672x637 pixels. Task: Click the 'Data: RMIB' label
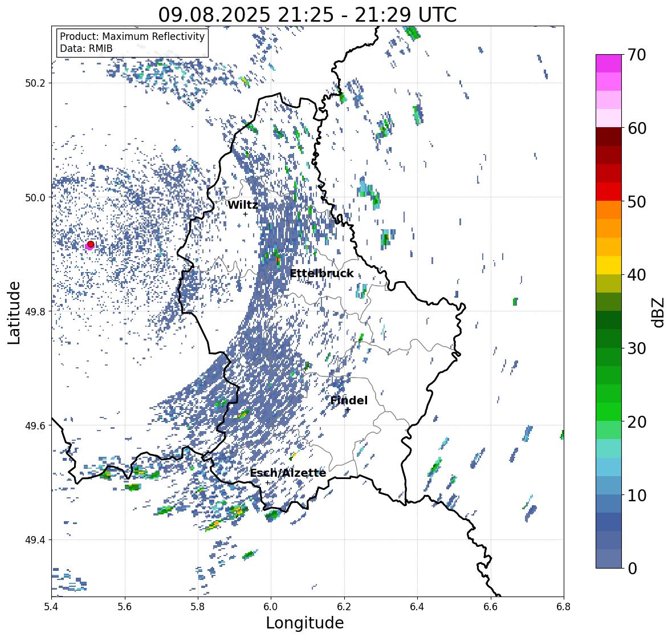(x=86, y=48)
